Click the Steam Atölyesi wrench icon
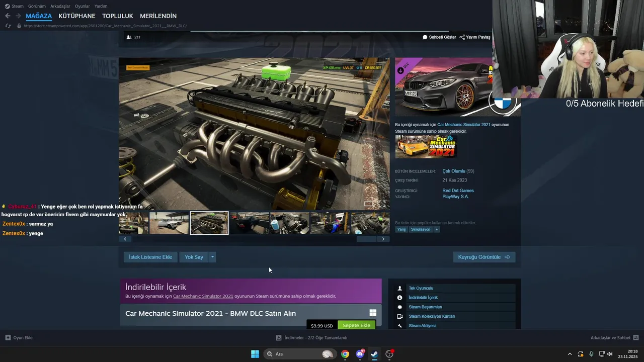Viewport: 644px width, 362px height. (400, 326)
